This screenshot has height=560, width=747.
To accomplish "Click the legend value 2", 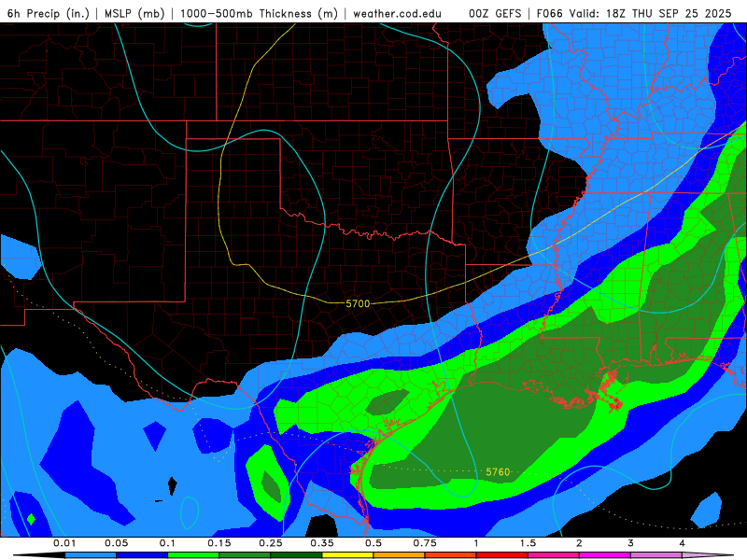I will point(579,543).
